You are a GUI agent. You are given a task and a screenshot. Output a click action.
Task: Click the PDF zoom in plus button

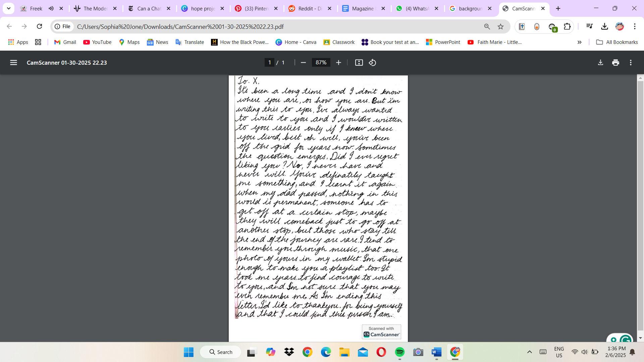pos(338,63)
